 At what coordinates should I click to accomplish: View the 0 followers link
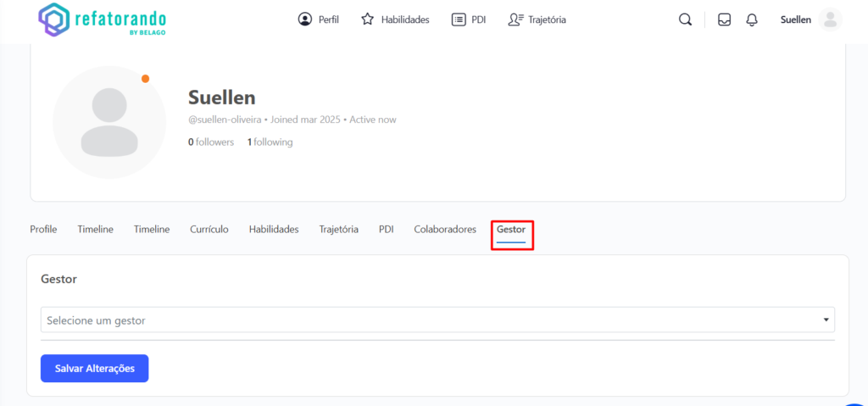click(x=211, y=142)
